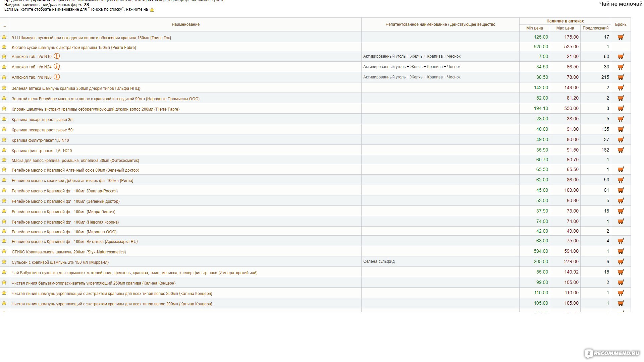Click cart icon for 911 Шампунь луковый
Screen dimensions: 644x362
pos(621,37)
